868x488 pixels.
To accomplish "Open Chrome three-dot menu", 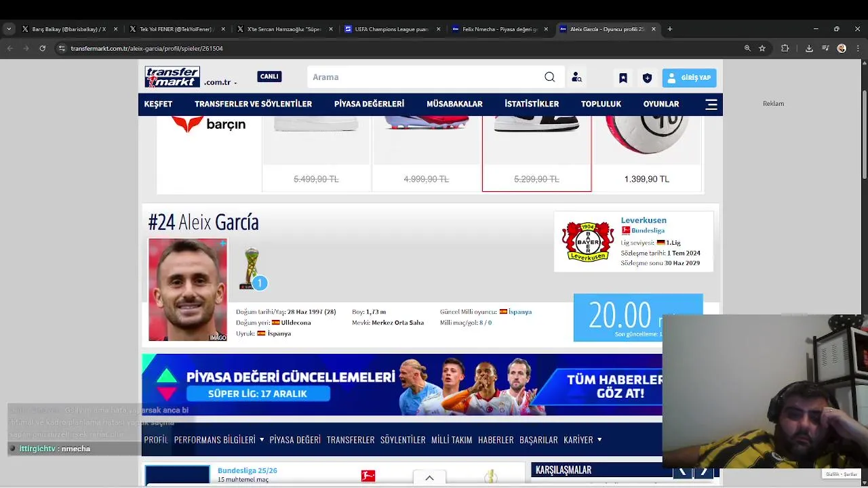I will 858,48.
